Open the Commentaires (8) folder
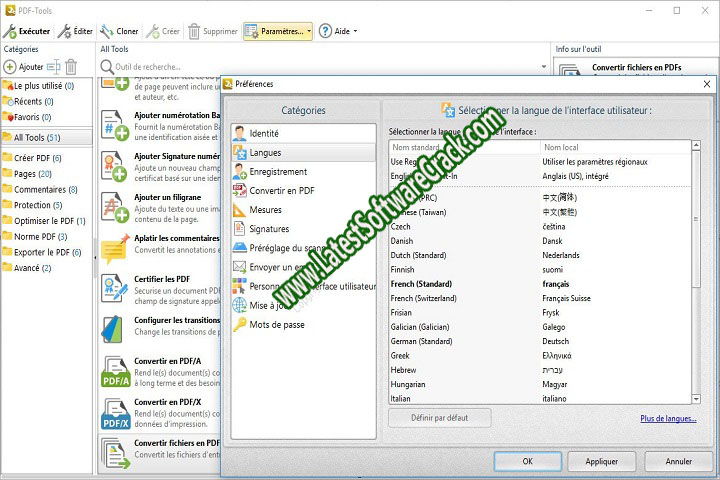The width and height of the screenshot is (720, 480). coord(40,189)
